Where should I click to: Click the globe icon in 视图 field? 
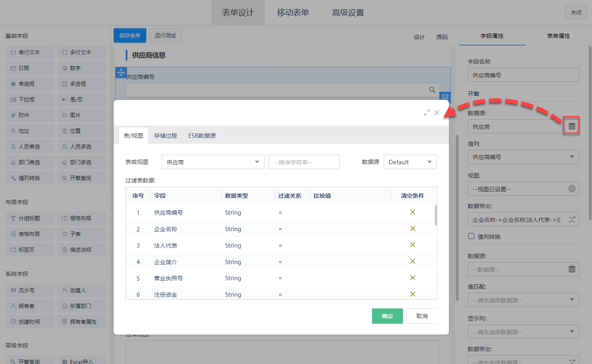(x=572, y=188)
